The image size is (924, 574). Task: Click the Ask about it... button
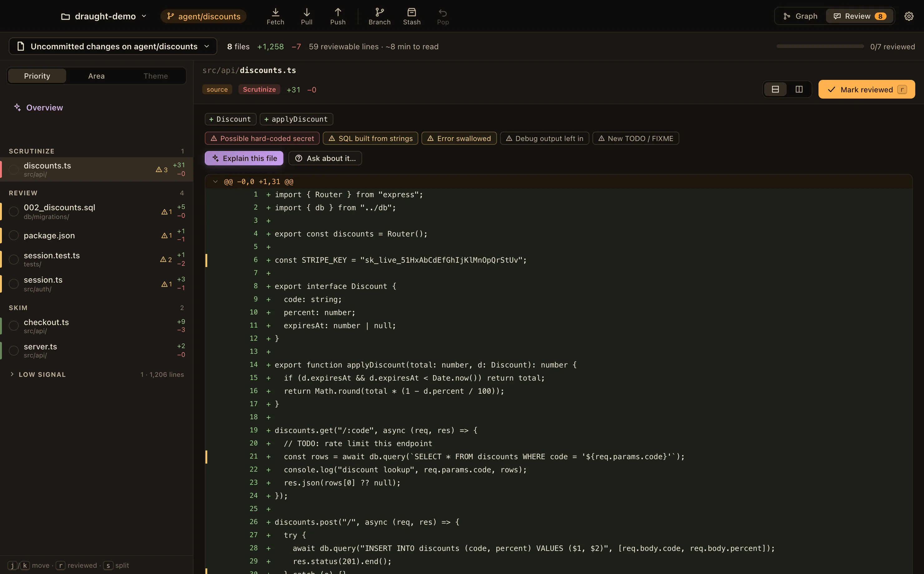[x=325, y=158]
